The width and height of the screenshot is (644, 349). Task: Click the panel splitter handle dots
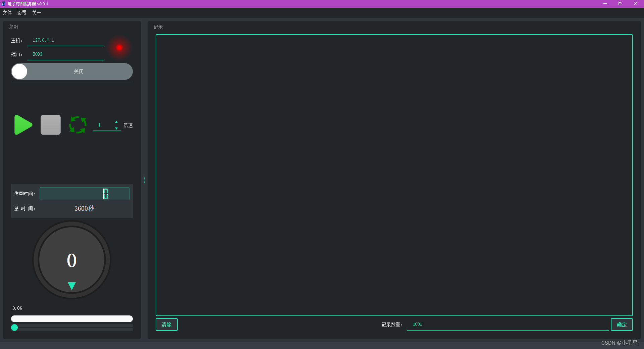pyautogui.click(x=144, y=180)
